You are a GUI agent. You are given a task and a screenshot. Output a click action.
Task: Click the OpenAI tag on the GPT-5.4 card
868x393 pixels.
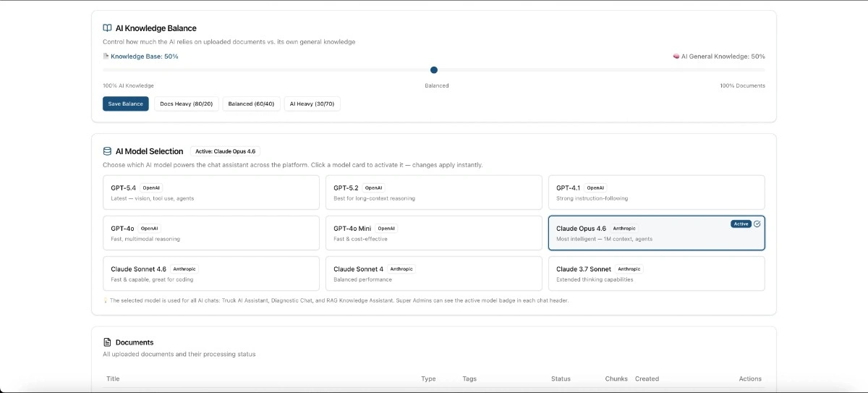151,187
